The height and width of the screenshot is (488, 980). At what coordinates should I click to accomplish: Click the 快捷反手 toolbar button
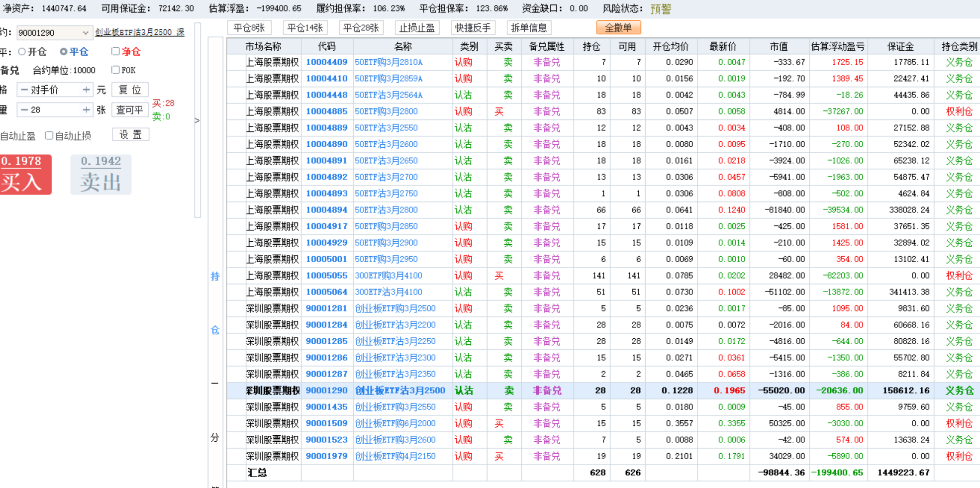(x=473, y=28)
